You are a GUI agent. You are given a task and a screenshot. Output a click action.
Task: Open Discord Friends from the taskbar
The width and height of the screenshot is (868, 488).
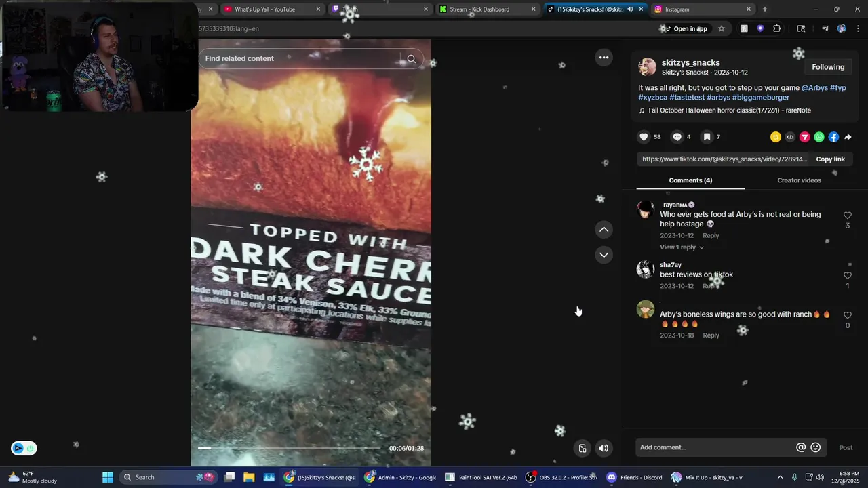(x=634, y=477)
